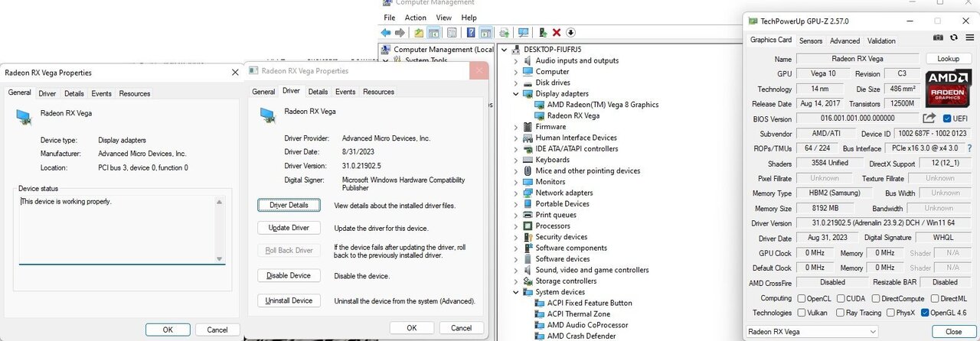Click the GPU-Z screenshot camera icon
Image resolution: width=980 pixels, height=341 pixels.
point(938,37)
